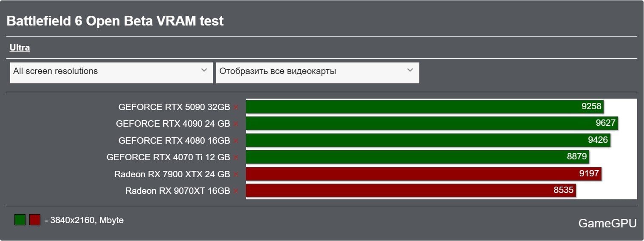The width and height of the screenshot is (644, 241).
Task: Click the GameGPU watermark link
Action: [607, 224]
